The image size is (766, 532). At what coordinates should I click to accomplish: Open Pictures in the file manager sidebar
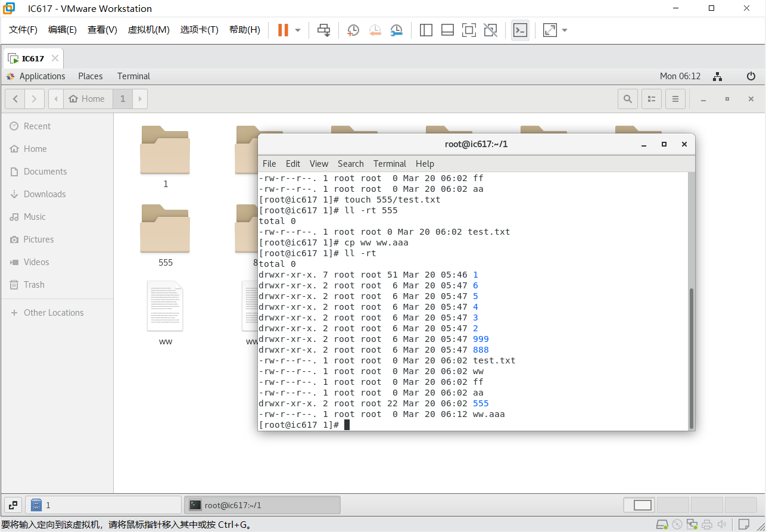[57, 239]
